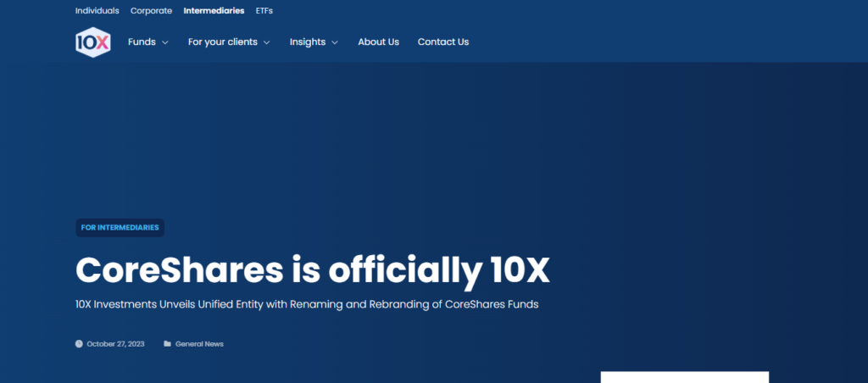Viewport: 868px width, 383px height.
Task: Switch to the Individuals audience tab
Action: [x=97, y=10]
